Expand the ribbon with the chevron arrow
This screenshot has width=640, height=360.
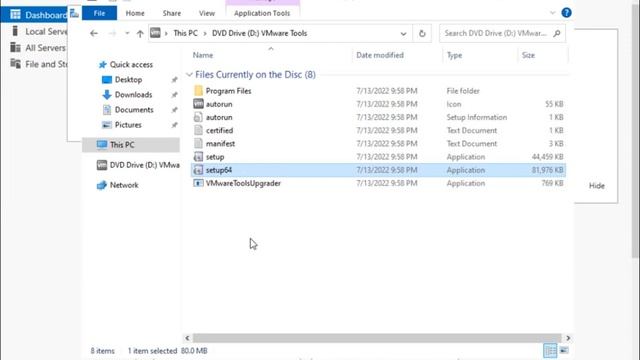click(x=553, y=13)
